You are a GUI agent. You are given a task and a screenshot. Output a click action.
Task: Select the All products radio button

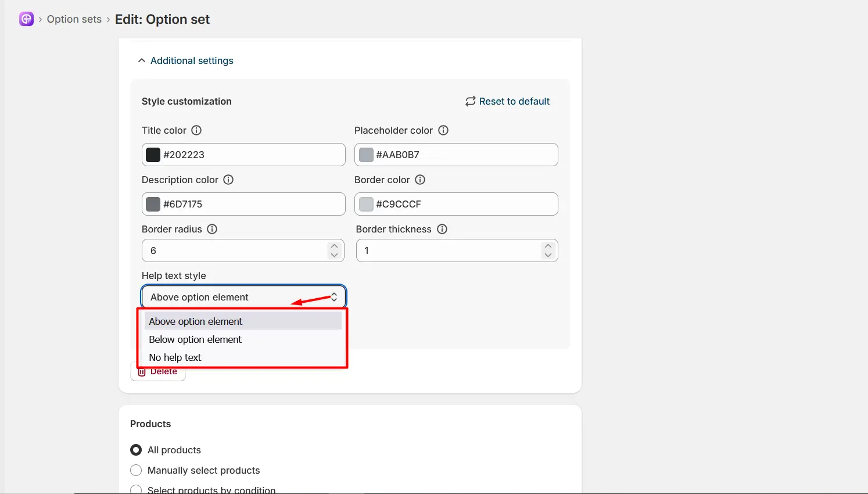136,450
